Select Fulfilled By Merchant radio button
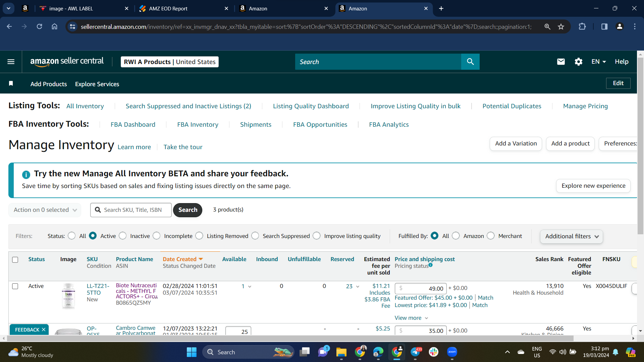Screen dimensions: 644x362 tap(491, 236)
